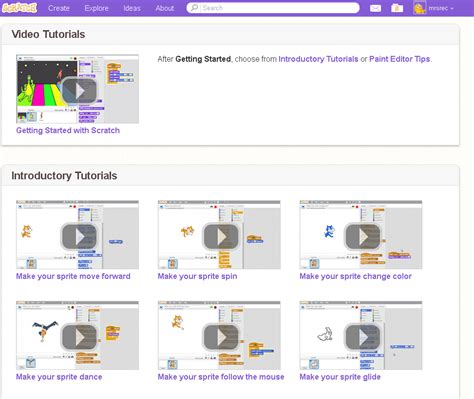Open the Create menu item
This screenshot has height=399, width=474.
pos(59,8)
